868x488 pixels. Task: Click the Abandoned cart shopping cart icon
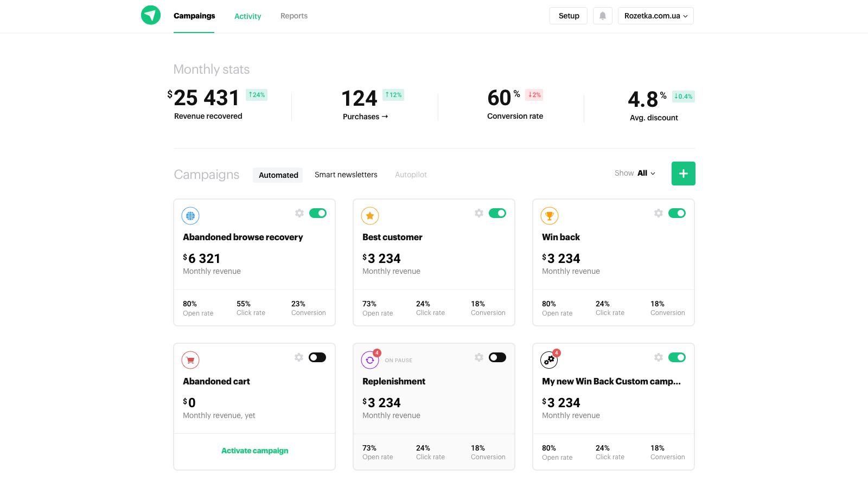190,360
